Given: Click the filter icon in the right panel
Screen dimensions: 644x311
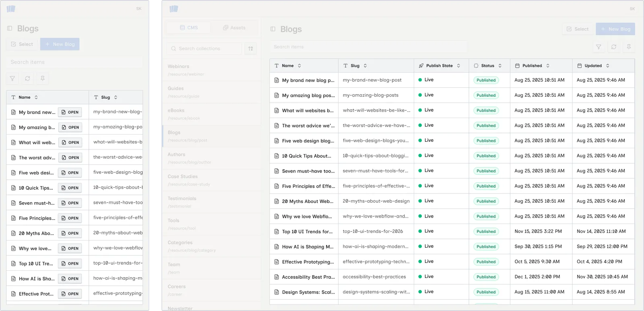Looking at the screenshot, I should click(x=599, y=47).
